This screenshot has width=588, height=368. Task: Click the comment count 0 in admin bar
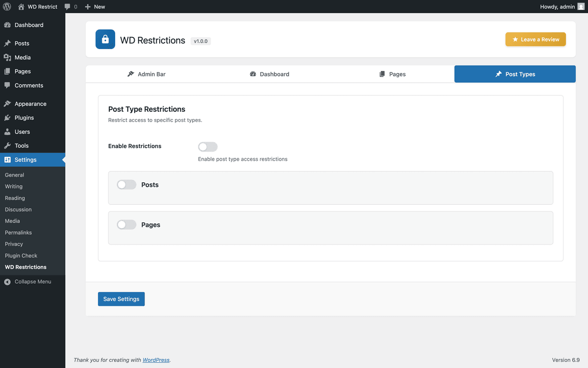click(75, 7)
